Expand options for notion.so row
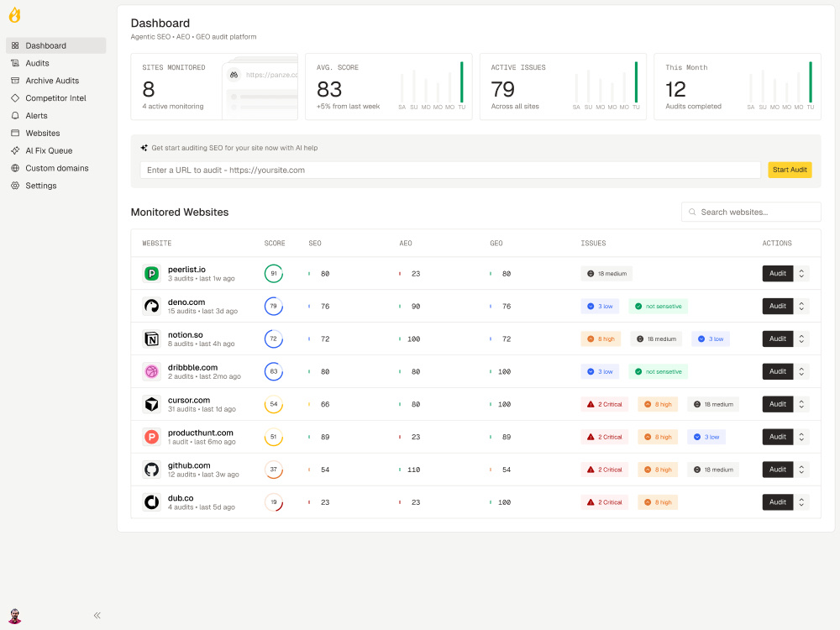Viewport: 840px width, 630px height. (x=801, y=339)
